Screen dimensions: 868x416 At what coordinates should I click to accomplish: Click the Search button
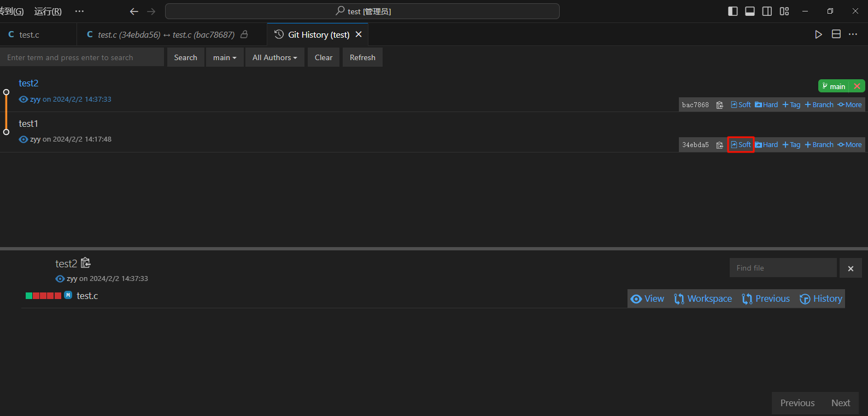point(186,57)
